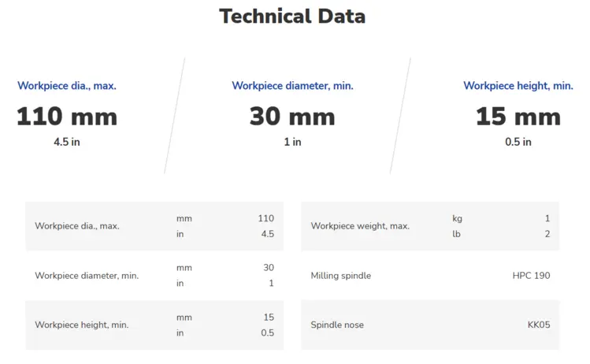Click the kg unit in weight row
The image size is (590, 364).
[457, 218]
